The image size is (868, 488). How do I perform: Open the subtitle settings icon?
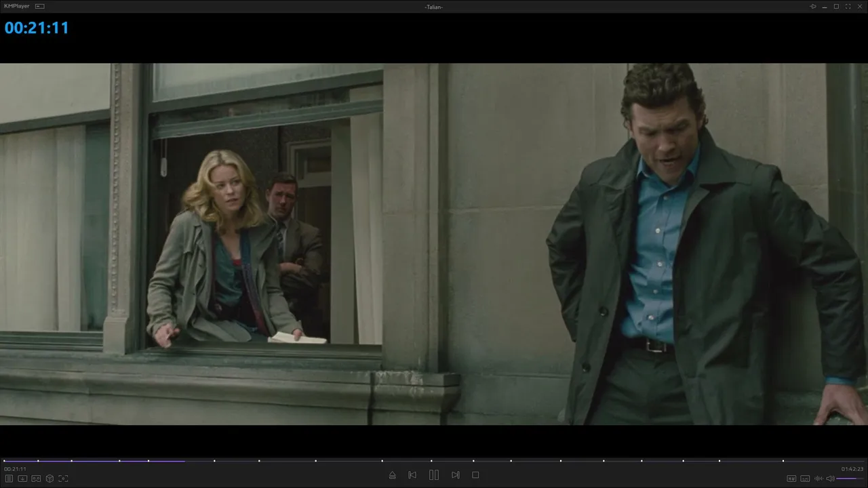click(805, 479)
